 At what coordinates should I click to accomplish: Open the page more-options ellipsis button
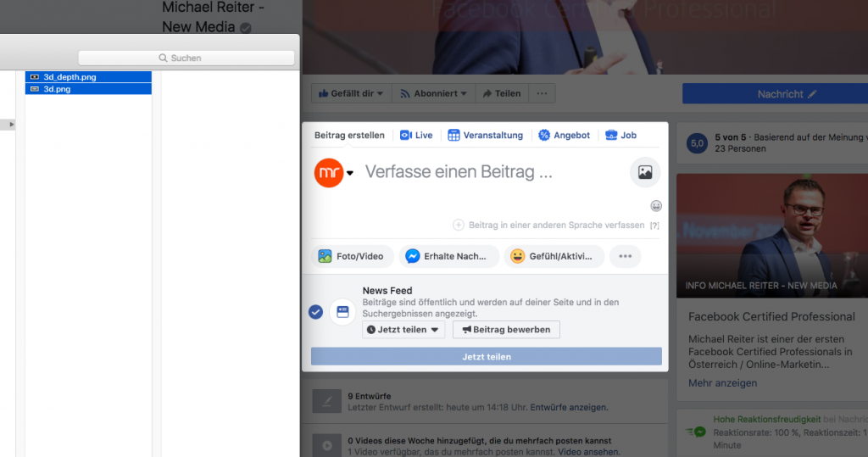[542, 93]
